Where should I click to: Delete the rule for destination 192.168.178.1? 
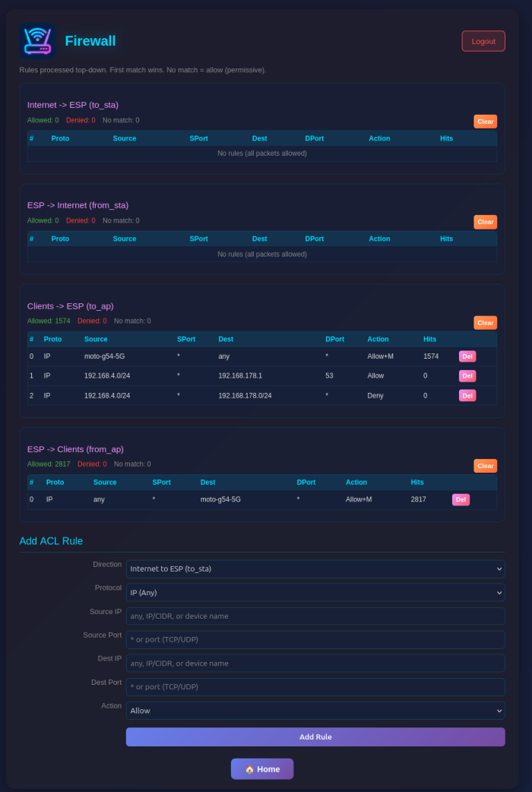pyautogui.click(x=467, y=375)
